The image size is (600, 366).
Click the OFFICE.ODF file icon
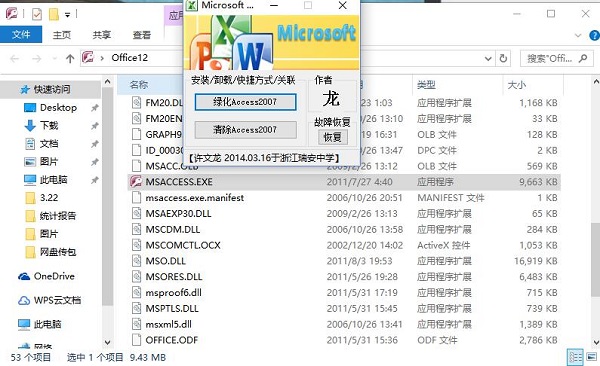(137, 340)
